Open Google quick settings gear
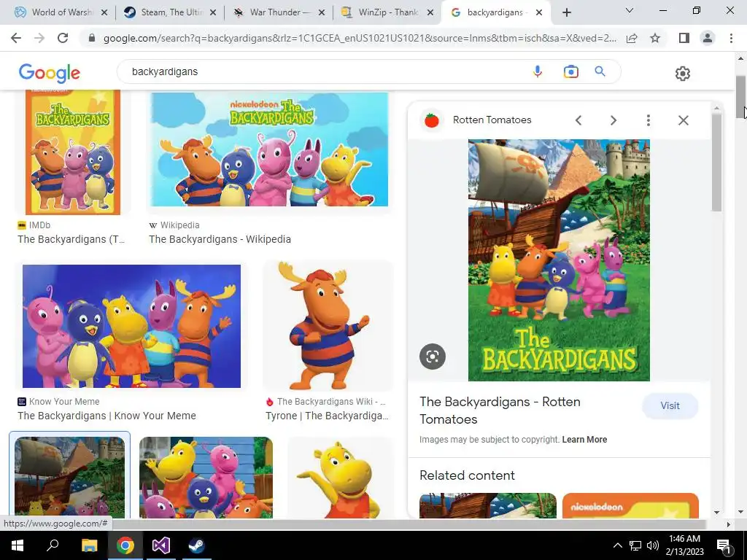Screen dimensions: 747x560 pos(682,74)
